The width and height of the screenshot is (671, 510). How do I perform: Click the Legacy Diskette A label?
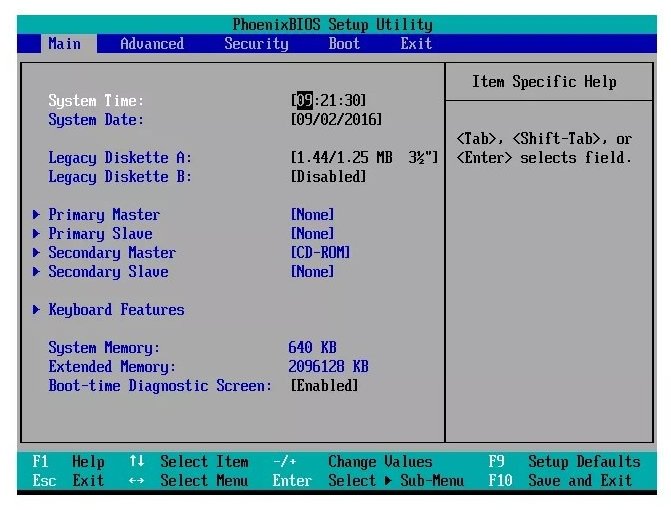pyautogui.click(x=120, y=158)
